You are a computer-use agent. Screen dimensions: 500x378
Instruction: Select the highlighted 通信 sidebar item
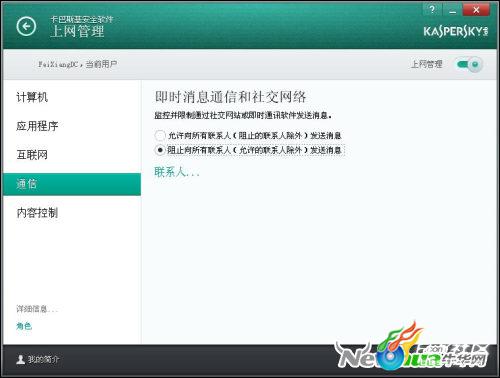pos(72,184)
